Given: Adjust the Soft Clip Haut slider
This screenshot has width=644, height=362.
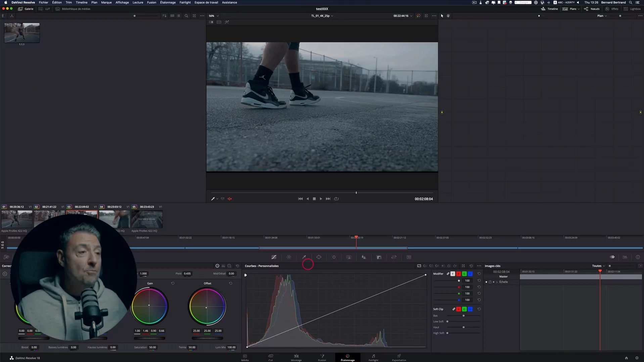Looking at the screenshot, I should coord(463,327).
